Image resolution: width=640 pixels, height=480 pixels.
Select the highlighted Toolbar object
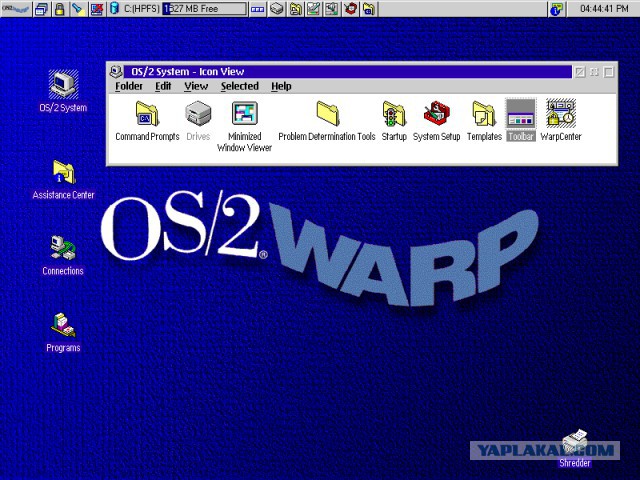tap(521, 120)
